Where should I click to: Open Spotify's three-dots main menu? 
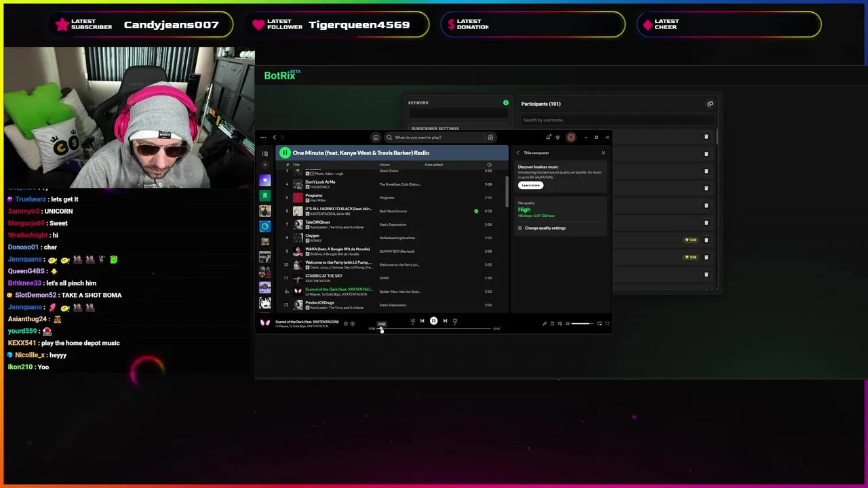263,138
